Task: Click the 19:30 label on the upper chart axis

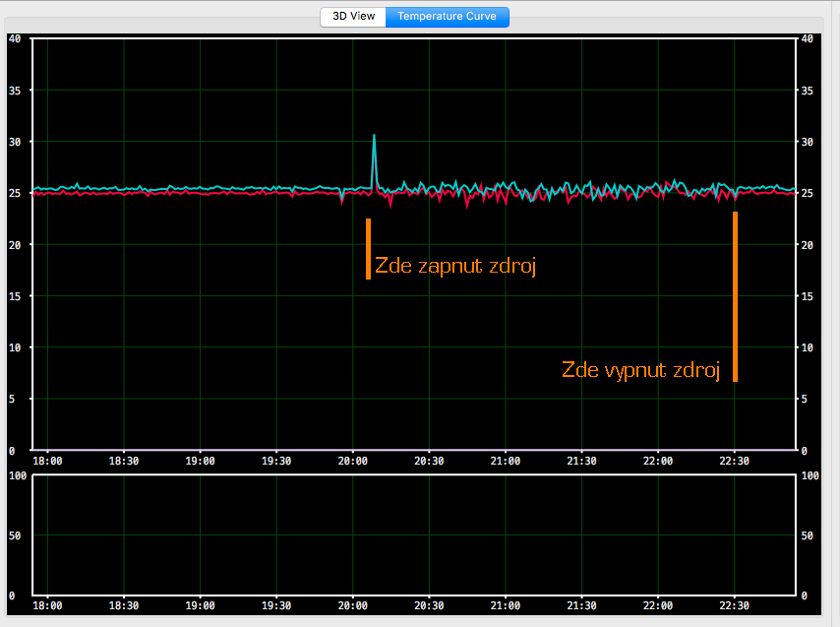Action: pyautogui.click(x=276, y=461)
